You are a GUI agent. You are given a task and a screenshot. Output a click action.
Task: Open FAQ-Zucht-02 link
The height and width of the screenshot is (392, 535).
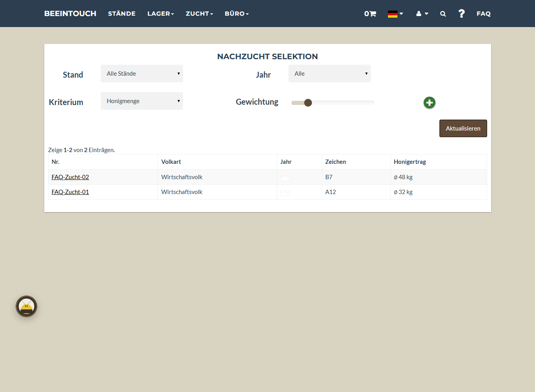(70, 177)
